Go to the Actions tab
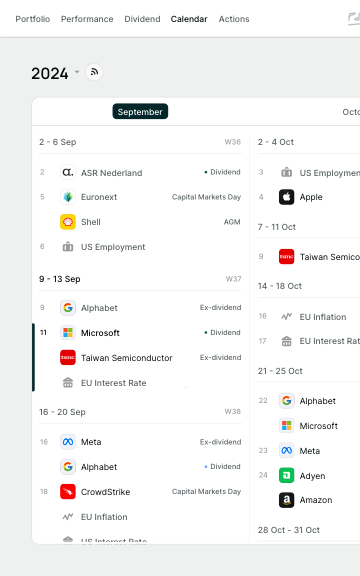This screenshot has width=360, height=576. (234, 19)
